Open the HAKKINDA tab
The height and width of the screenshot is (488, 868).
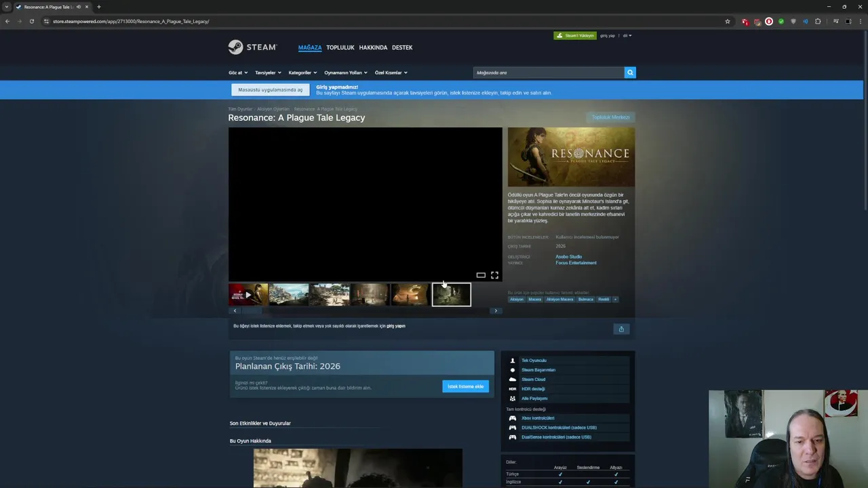point(373,47)
